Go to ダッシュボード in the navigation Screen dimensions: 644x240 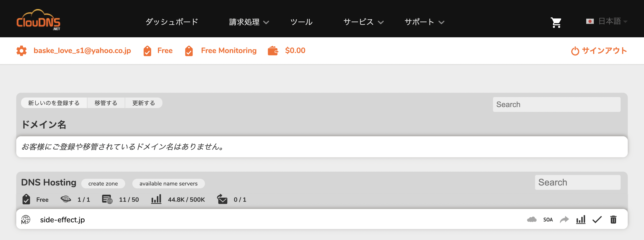tap(172, 22)
